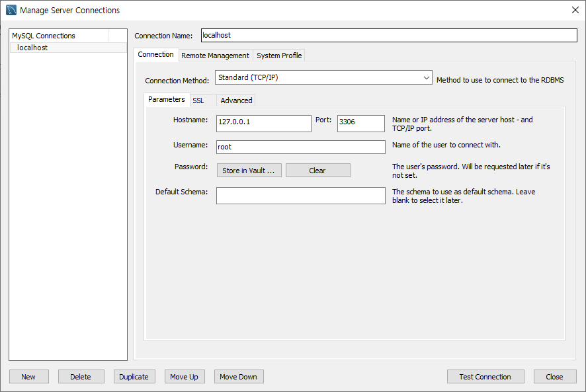Switch to the Connection tab
586x392 pixels.
[x=155, y=55]
